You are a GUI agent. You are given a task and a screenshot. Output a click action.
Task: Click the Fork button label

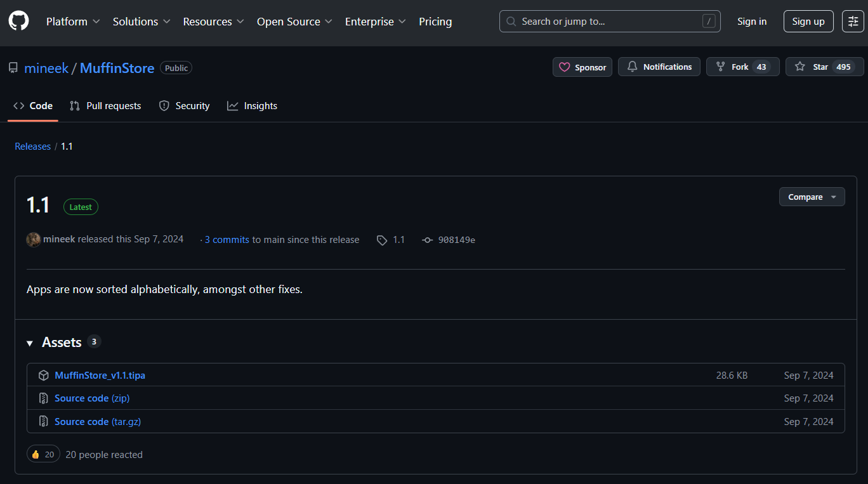point(740,67)
